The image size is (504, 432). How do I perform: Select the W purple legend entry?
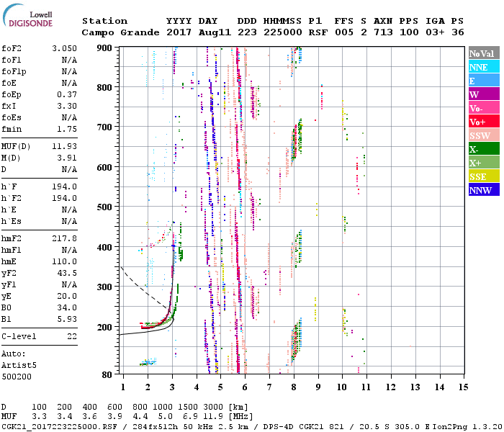click(x=482, y=94)
